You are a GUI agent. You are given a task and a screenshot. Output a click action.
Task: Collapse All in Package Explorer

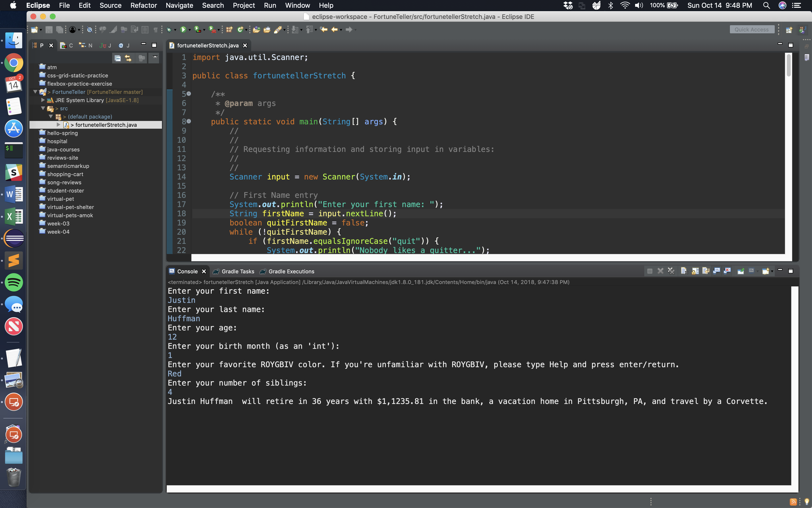tap(117, 58)
